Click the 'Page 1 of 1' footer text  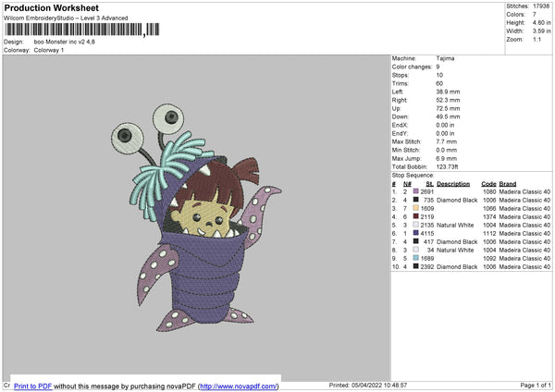coord(536,385)
